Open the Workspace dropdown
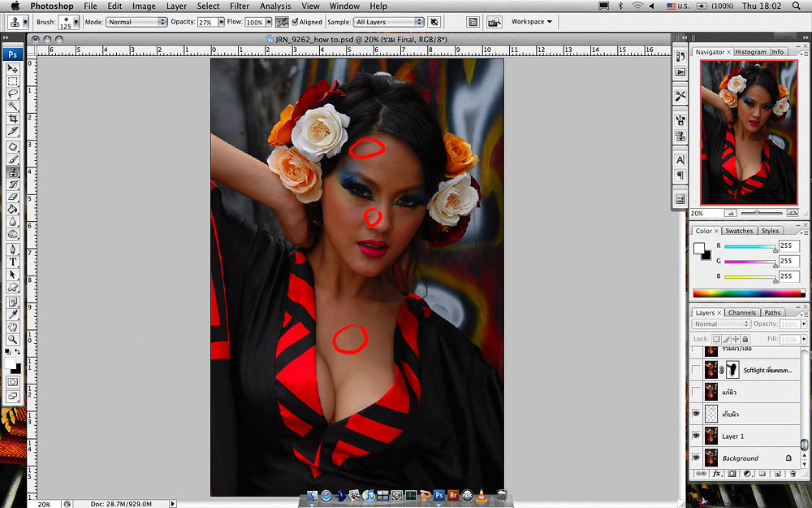812x508 pixels. (531, 22)
